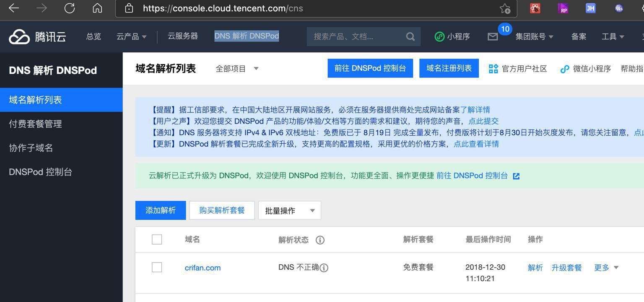Click 解析 action for crifan.com
644x302 pixels.
[535, 268]
